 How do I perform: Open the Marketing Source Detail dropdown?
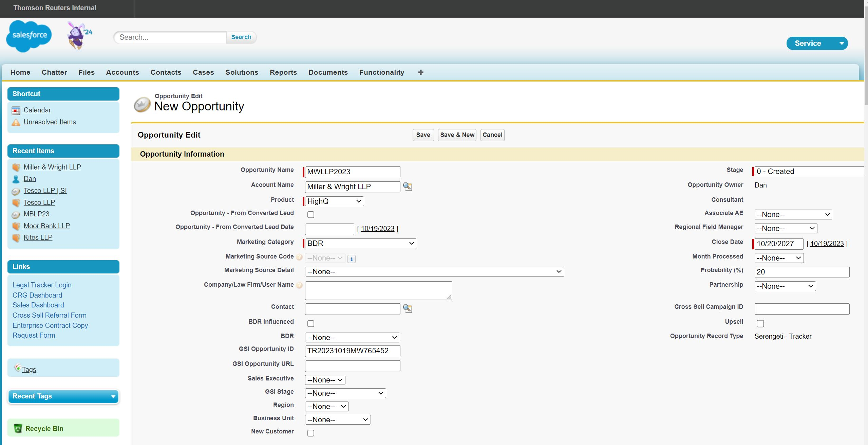pos(435,272)
